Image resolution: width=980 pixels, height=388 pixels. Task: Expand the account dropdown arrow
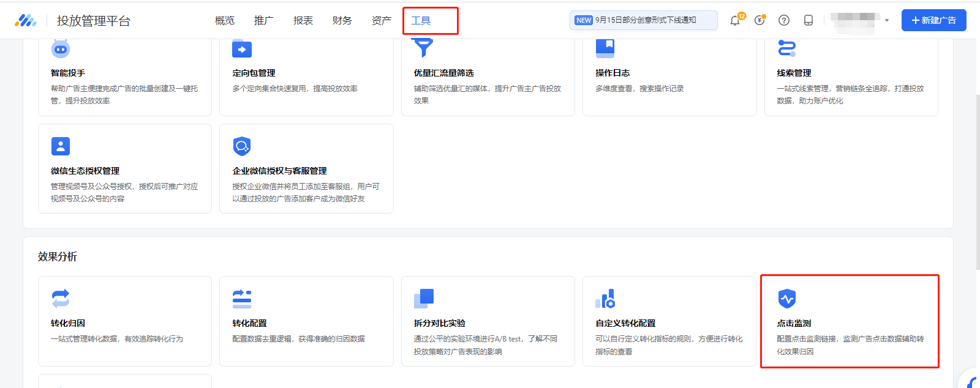[x=887, y=20]
